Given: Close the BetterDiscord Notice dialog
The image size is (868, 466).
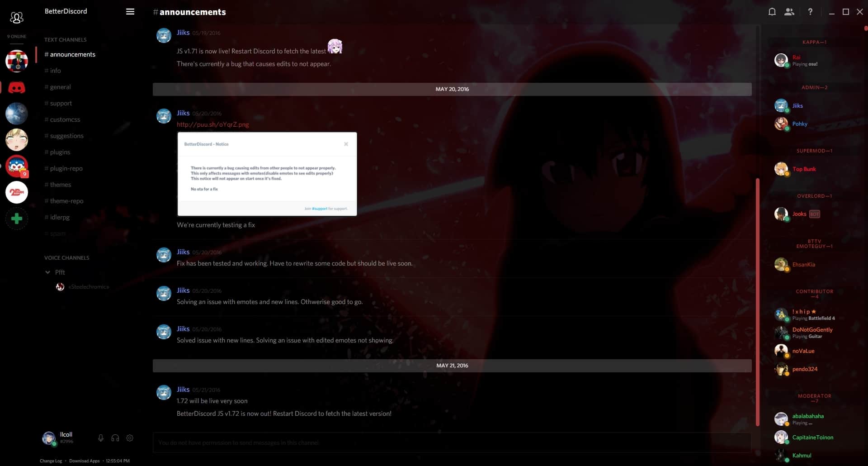Looking at the screenshot, I should [x=346, y=144].
